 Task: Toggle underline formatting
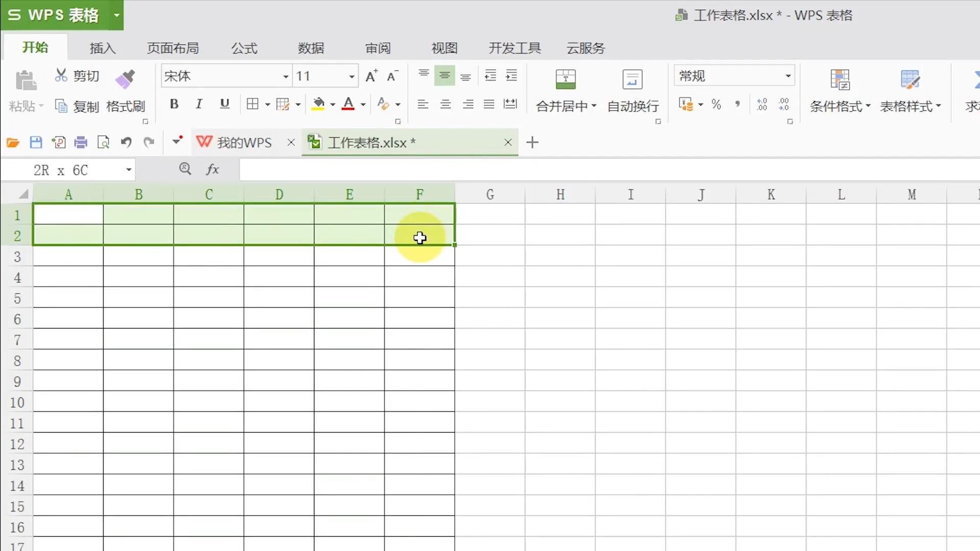coord(224,104)
